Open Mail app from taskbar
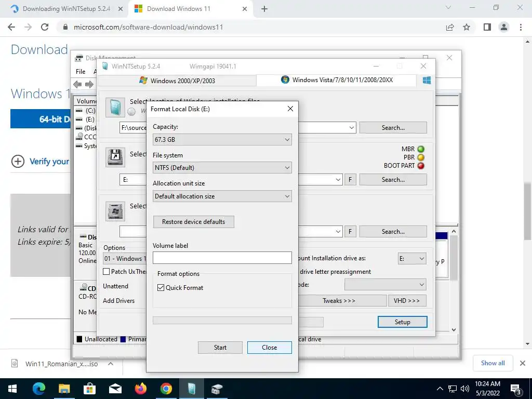The height and width of the screenshot is (399, 532). (115, 389)
